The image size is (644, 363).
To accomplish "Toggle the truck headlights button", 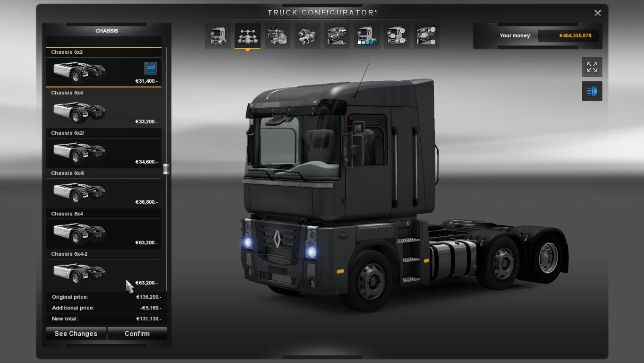I will coord(592,91).
